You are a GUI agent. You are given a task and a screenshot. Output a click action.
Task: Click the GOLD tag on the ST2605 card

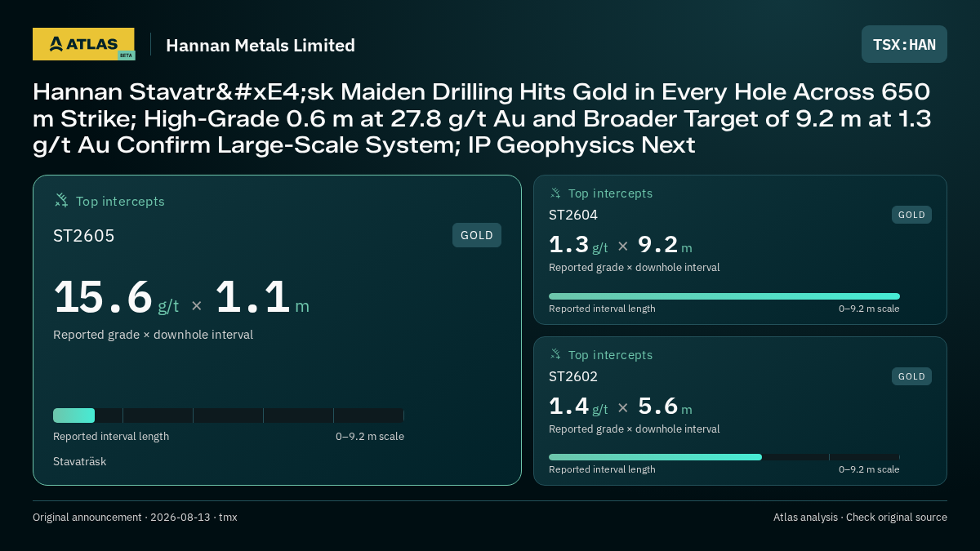(x=477, y=235)
